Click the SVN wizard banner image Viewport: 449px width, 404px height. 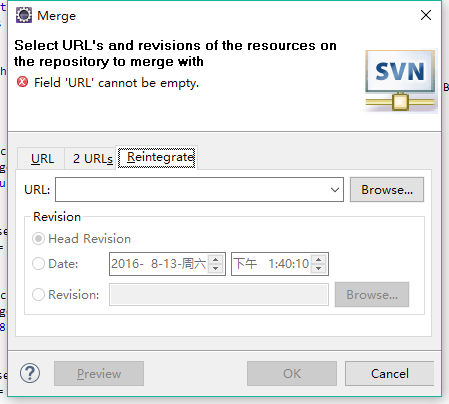(400, 81)
